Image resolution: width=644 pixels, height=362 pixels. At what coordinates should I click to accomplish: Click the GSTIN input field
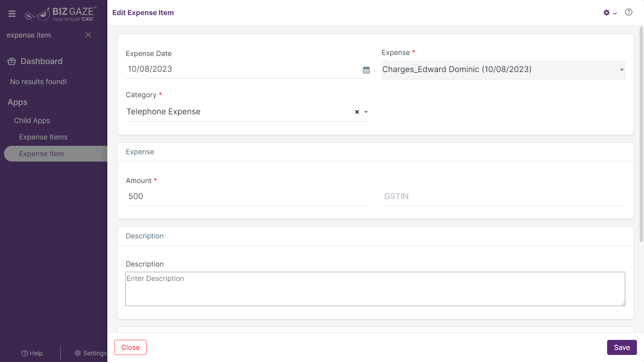click(503, 196)
